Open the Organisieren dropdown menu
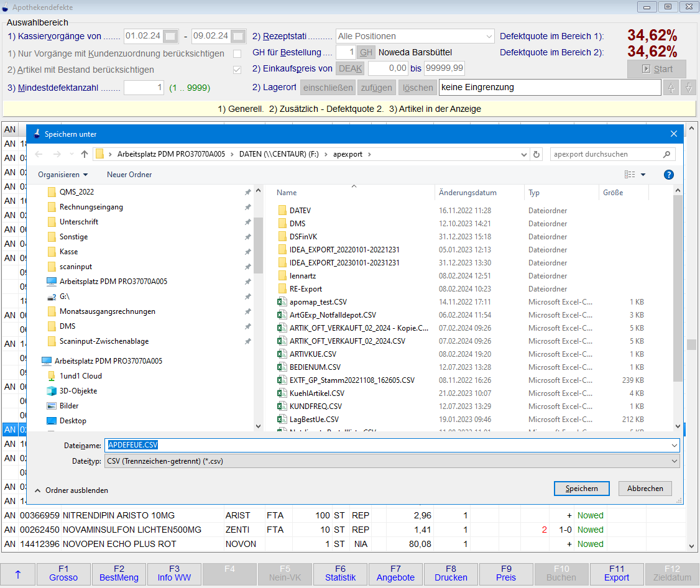This screenshot has height=588, width=700. [63, 175]
